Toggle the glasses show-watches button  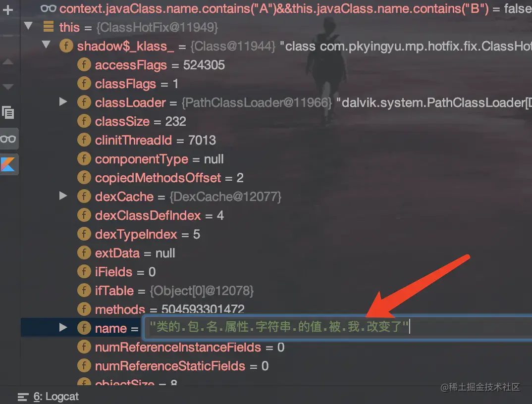8,139
